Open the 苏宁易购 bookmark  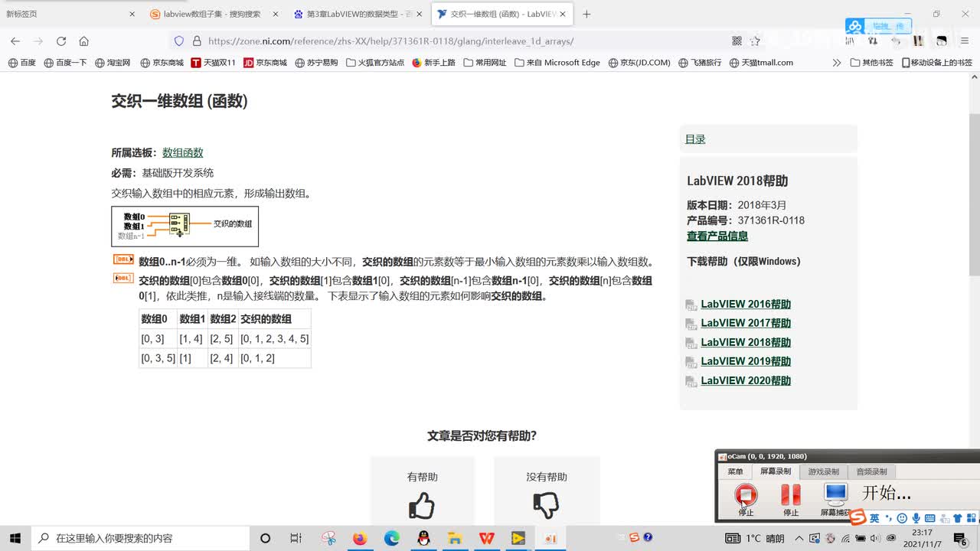pyautogui.click(x=316, y=63)
